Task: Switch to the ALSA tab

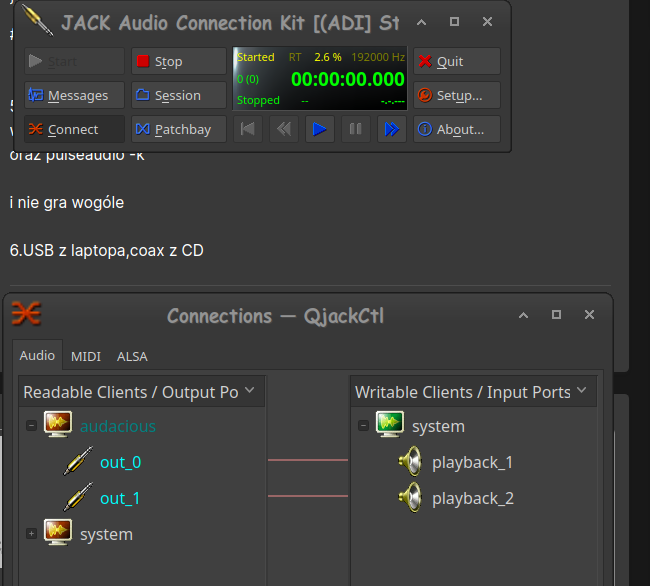Action: click(x=132, y=356)
